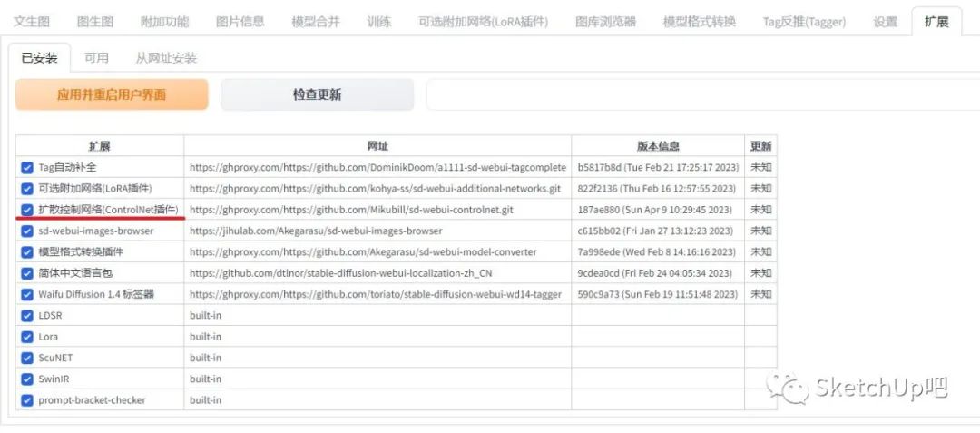Toggle the 可选附加网络(LoRA插件) extension checkbox
Screen dimensions: 980x433
(x=27, y=189)
